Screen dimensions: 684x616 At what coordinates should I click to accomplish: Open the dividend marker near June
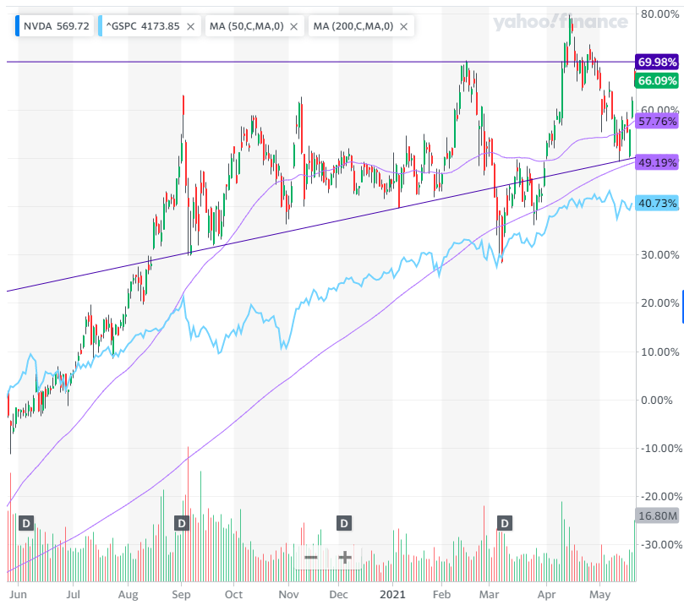tap(26, 523)
